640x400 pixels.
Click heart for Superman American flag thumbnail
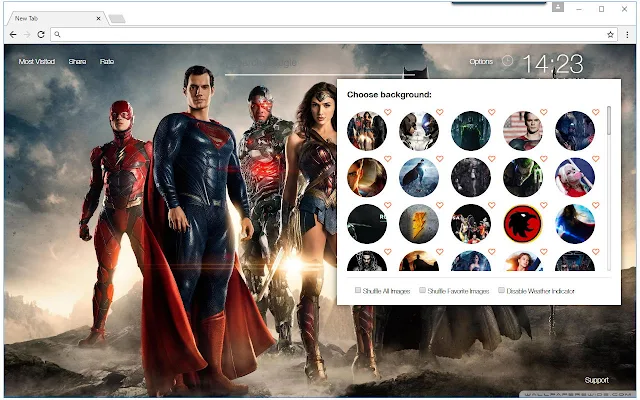(544, 112)
